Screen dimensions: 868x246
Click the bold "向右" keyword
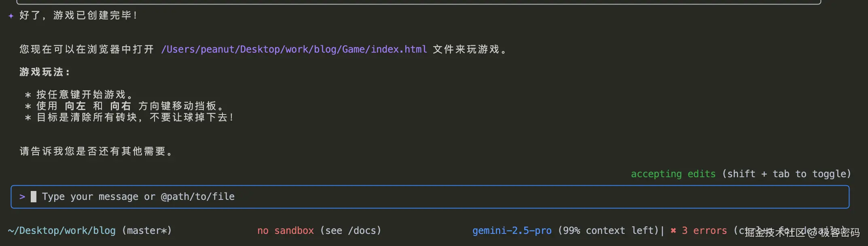coord(121,106)
